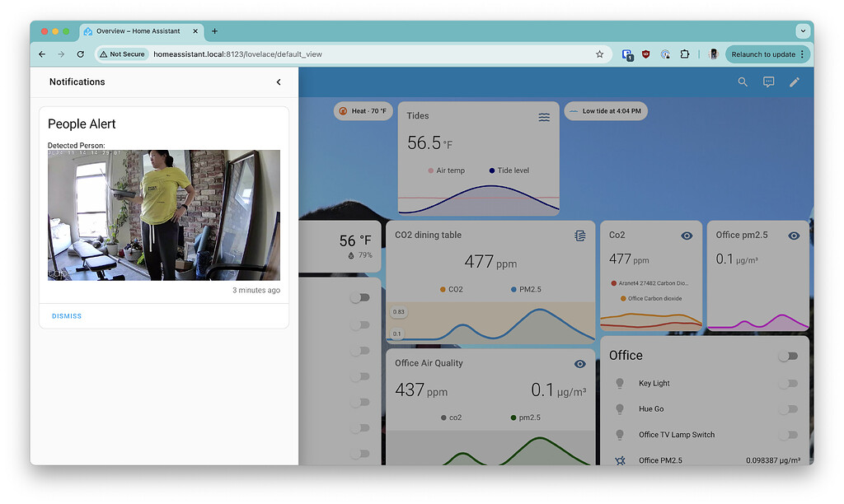Click the filter icon on CO2 dining table card

[x=580, y=235]
